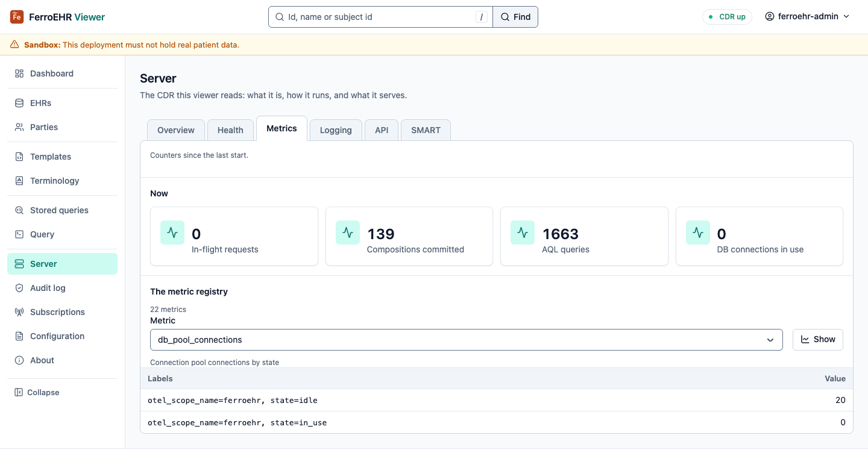Go to the Audit log page

(62, 288)
